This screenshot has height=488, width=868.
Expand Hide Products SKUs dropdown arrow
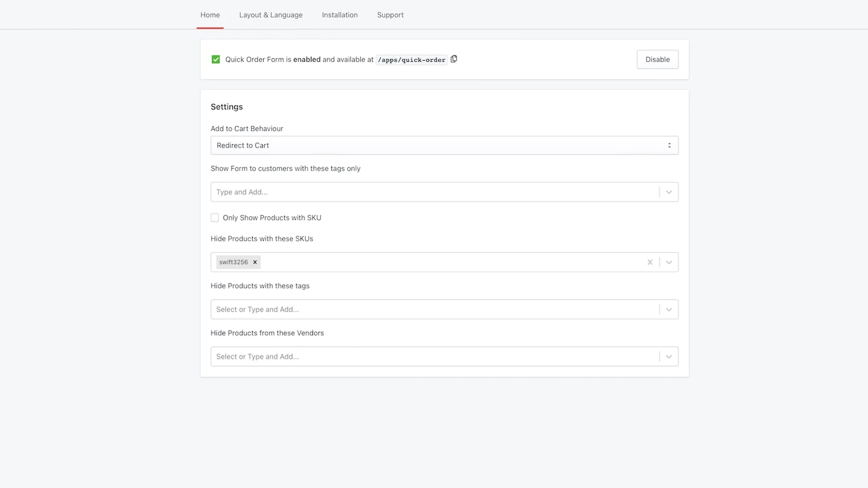tap(669, 262)
